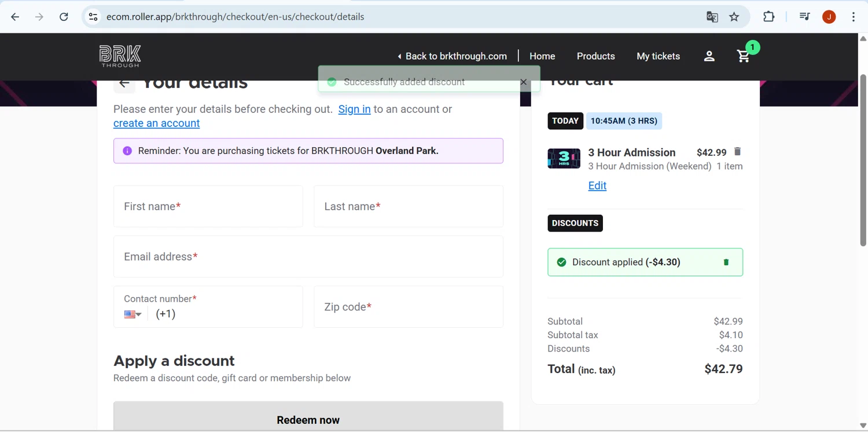This screenshot has width=868, height=432.
Task: Open the Products menu item
Action: 595,56
